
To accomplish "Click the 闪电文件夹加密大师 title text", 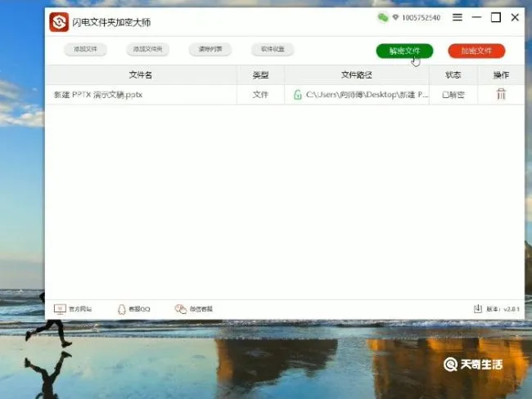I will [111, 22].
